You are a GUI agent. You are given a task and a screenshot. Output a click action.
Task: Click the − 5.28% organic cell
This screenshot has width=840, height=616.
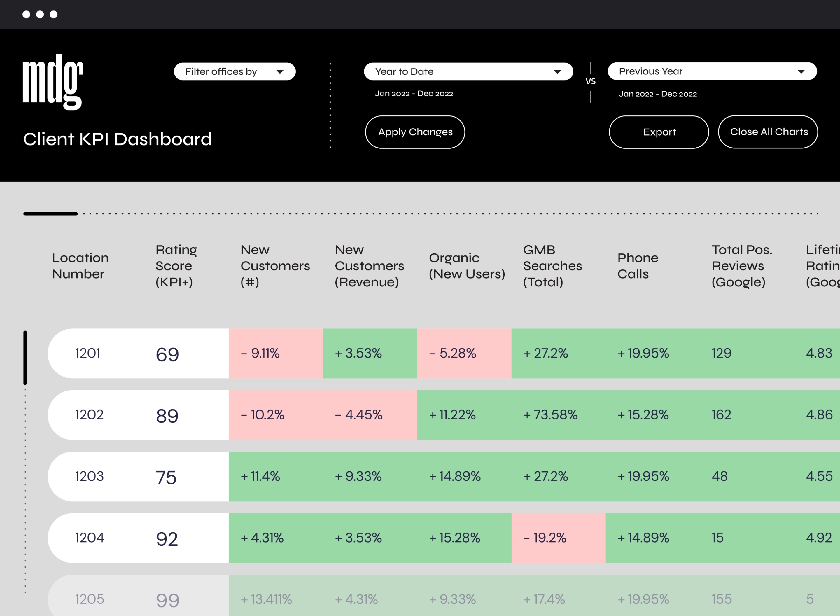pos(464,353)
